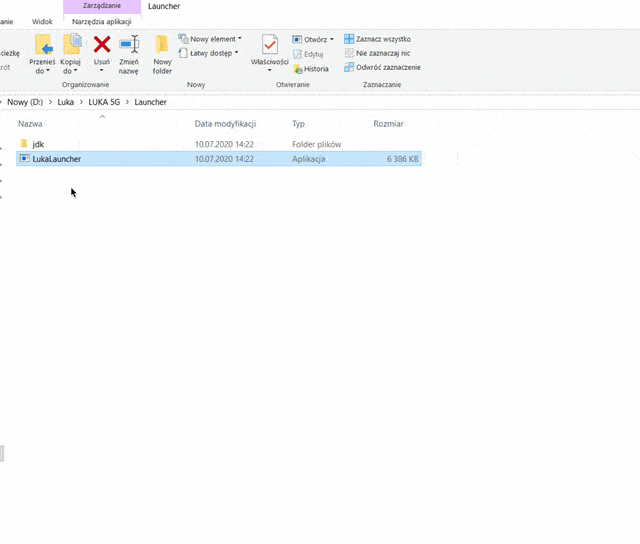Screen dimensions: 640x544
Task: Switch to the Widok tab
Action: pyautogui.click(x=42, y=22)
